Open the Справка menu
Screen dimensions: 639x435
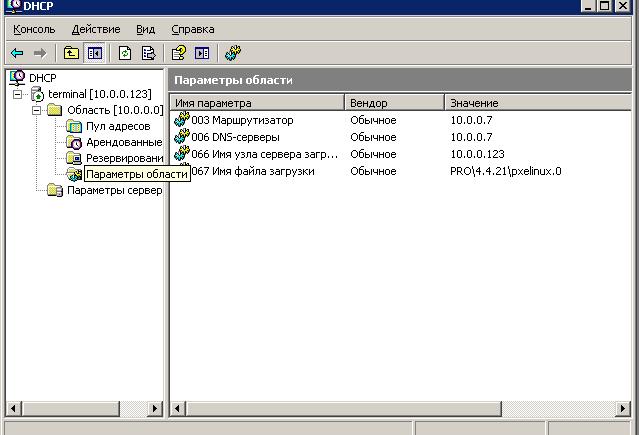pos(192,30)
